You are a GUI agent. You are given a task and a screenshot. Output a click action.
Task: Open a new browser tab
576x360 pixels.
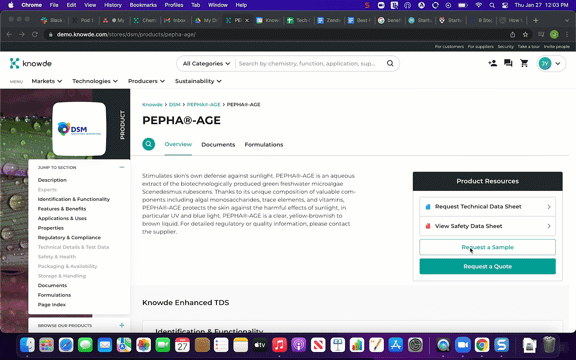(536, 20)
